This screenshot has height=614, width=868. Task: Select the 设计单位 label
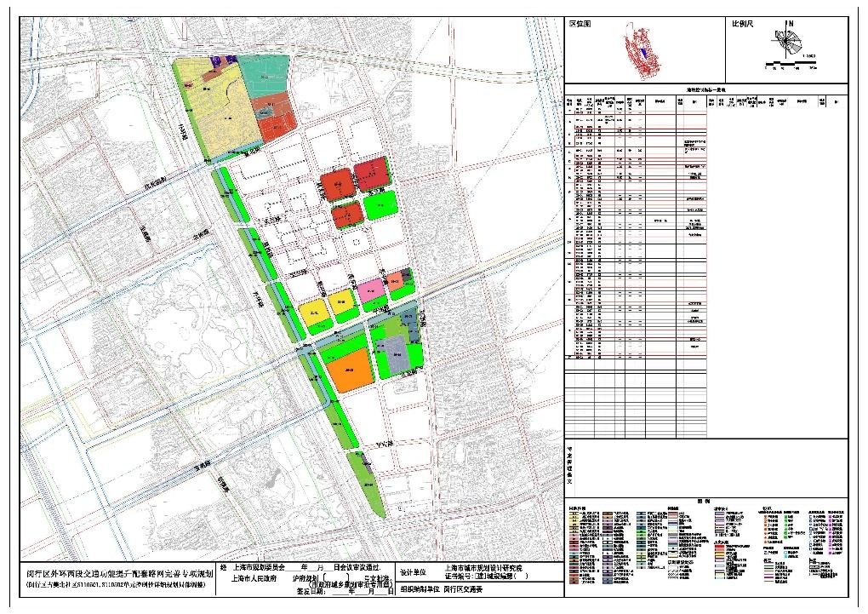tap(413, 572)
